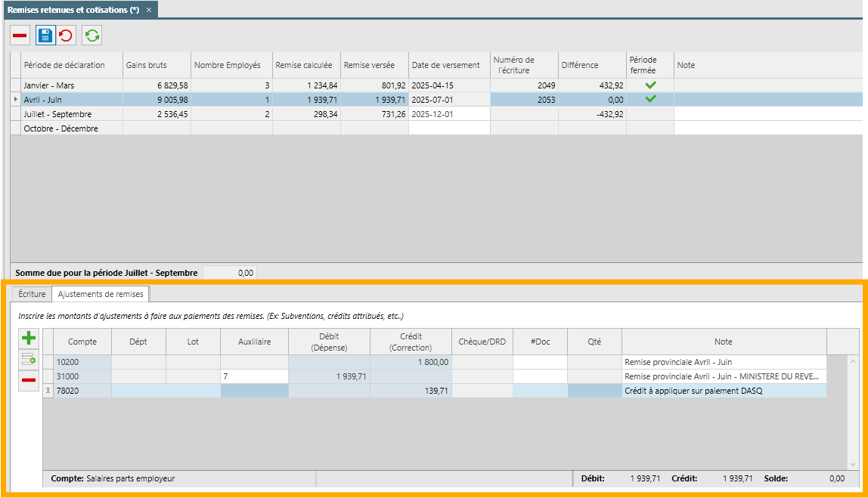
Task: Click the Remise calculée column header
Action: (x=306, y=65)
